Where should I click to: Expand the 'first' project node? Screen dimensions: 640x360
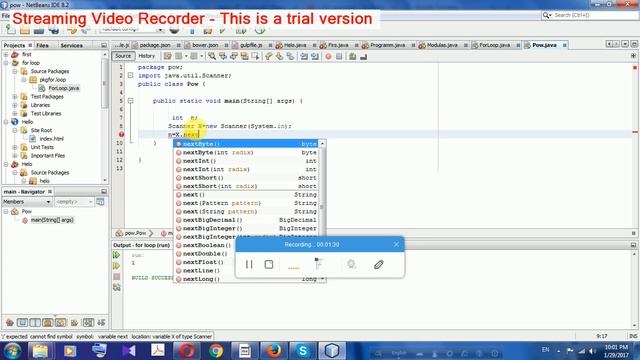tap(6, 54)
